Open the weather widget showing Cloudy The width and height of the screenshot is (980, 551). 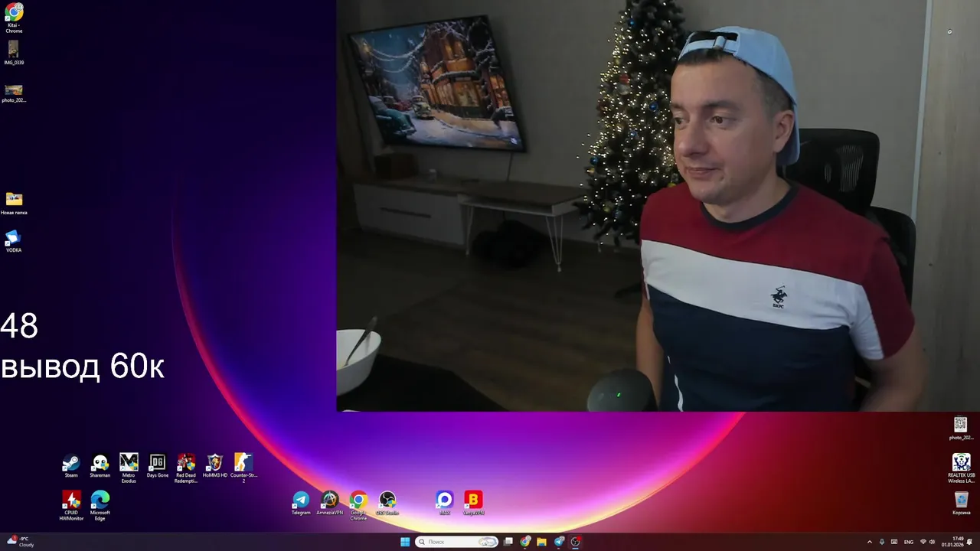click(x=21, y=542)
